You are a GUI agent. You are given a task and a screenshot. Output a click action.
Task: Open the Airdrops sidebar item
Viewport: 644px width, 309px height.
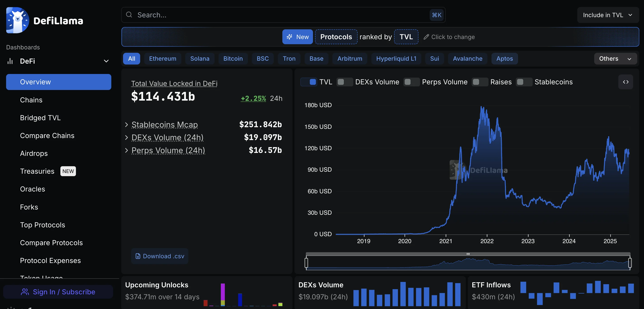point(59,153)
